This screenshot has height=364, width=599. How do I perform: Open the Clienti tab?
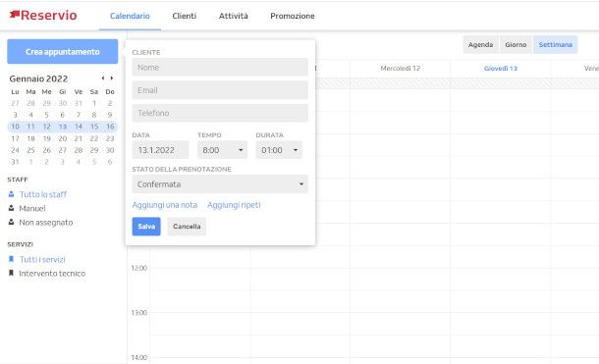pos(185,16)
